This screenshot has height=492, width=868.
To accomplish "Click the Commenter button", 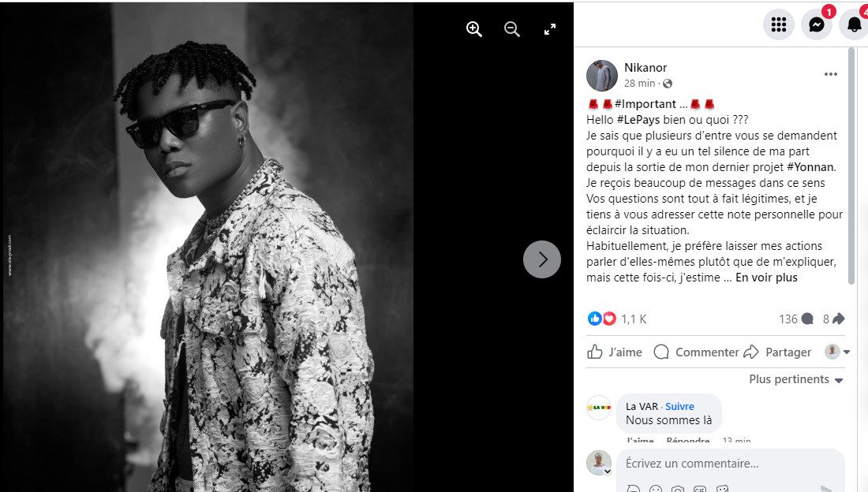I will [x=697, y=352].
